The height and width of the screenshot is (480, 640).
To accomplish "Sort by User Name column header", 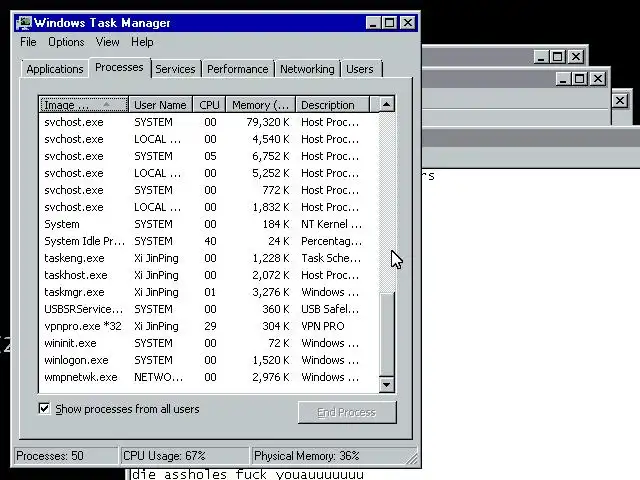I will (x=160, y=104).
